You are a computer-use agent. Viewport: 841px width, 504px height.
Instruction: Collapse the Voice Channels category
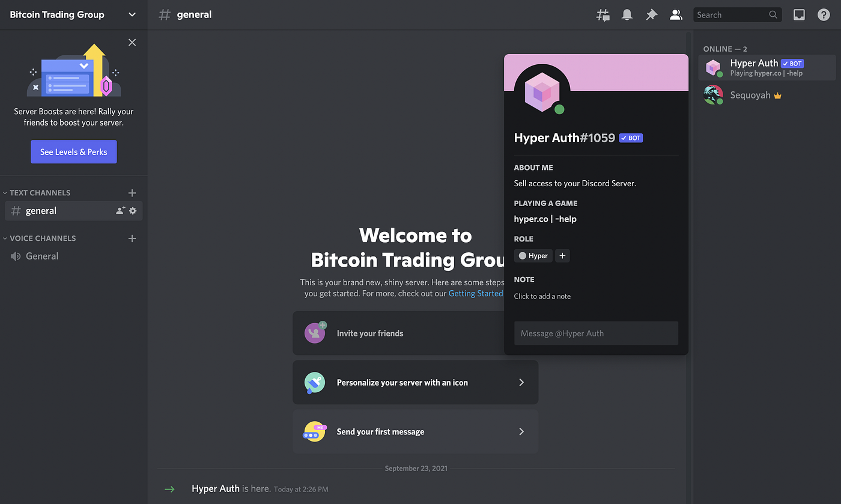tap(43, 238)
